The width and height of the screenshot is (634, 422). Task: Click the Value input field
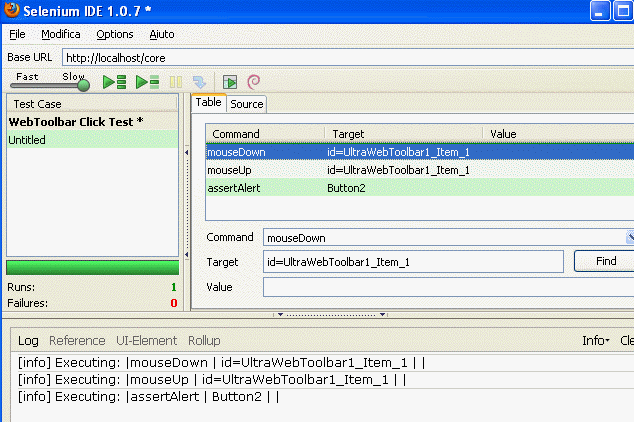click(x=447, y=288)
